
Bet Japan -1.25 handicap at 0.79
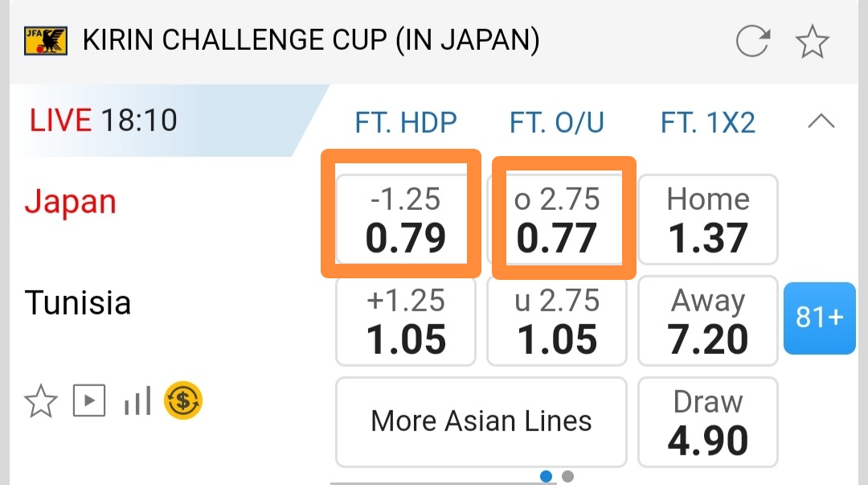coord(406,220)
